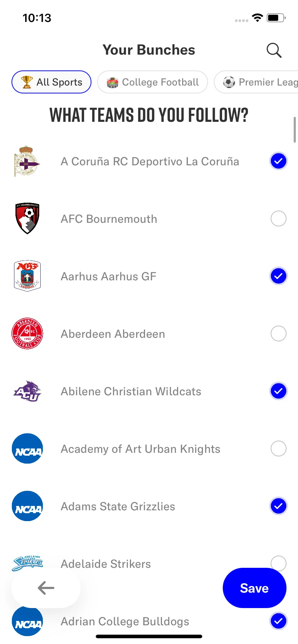Viewport: 298px width, 644px height.
Task: Enable following Academy of Art Urban Knights
Action: pos(279,448)
